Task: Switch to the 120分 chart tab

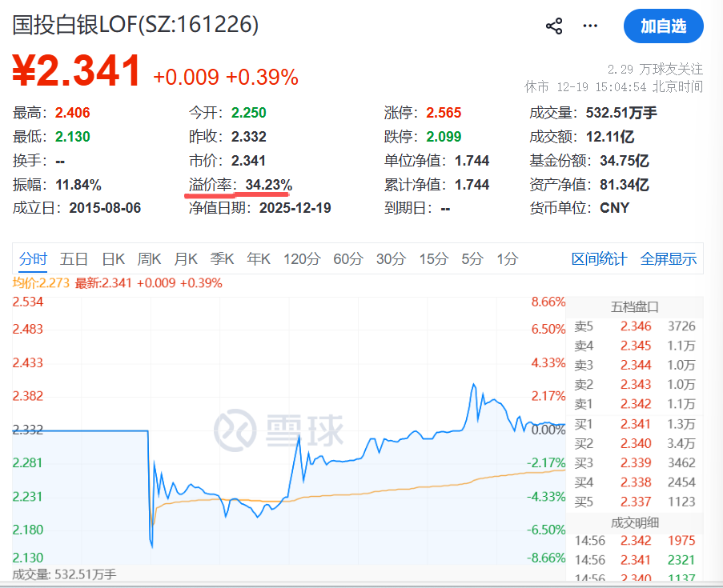Action: pos(302,258)
